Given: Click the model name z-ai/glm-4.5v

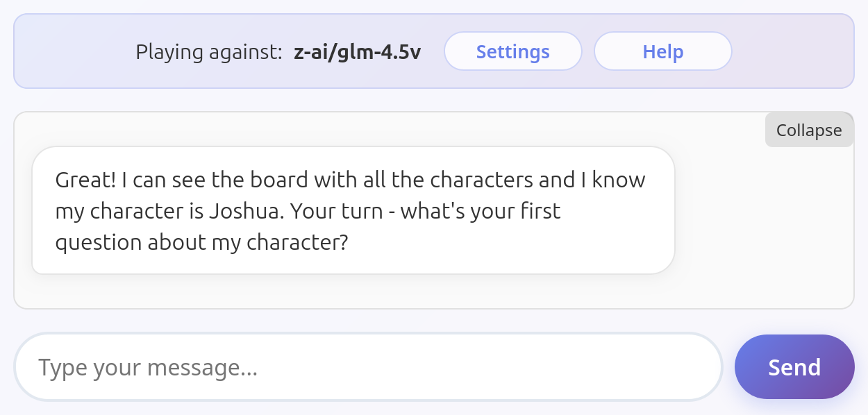Looking at the screenshot, I should pos(358,52).
